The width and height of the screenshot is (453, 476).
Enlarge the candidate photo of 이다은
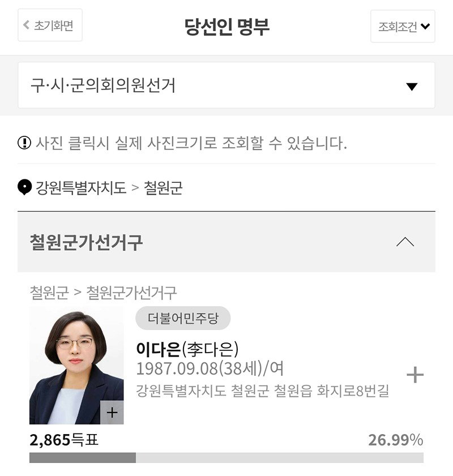pos(76,366)
